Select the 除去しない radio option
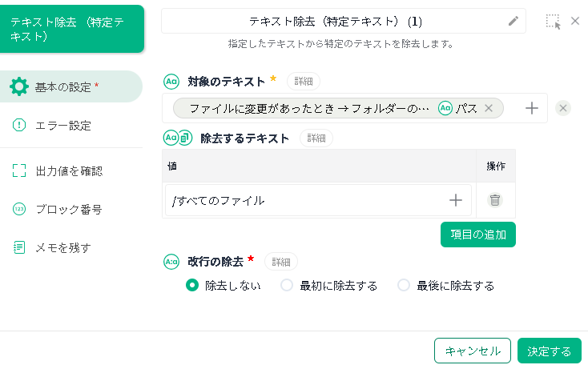Image resolution: width=588 pixels, height=369 pixels. [192, 285]
